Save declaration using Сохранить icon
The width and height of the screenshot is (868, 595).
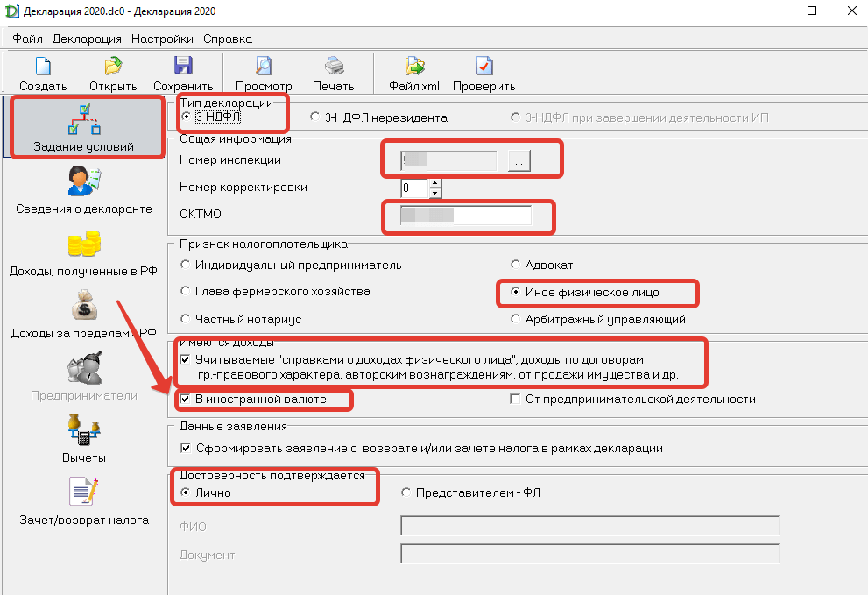coord(183,66)
